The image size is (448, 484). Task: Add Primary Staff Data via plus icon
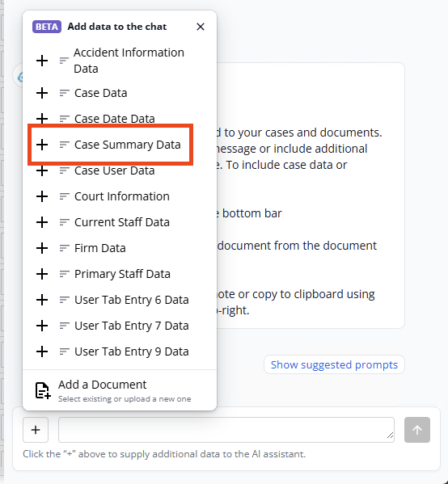[x=42, y=274]
